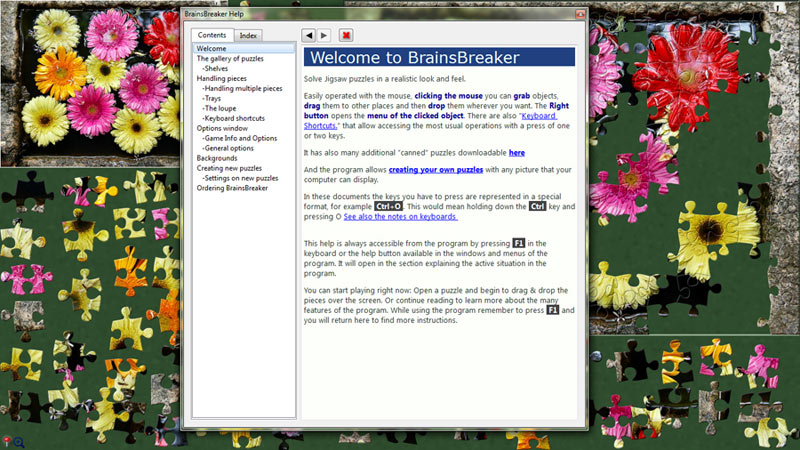Follow 'creating your own puzzles' link

pyautogui.click(x=436, y=169)
